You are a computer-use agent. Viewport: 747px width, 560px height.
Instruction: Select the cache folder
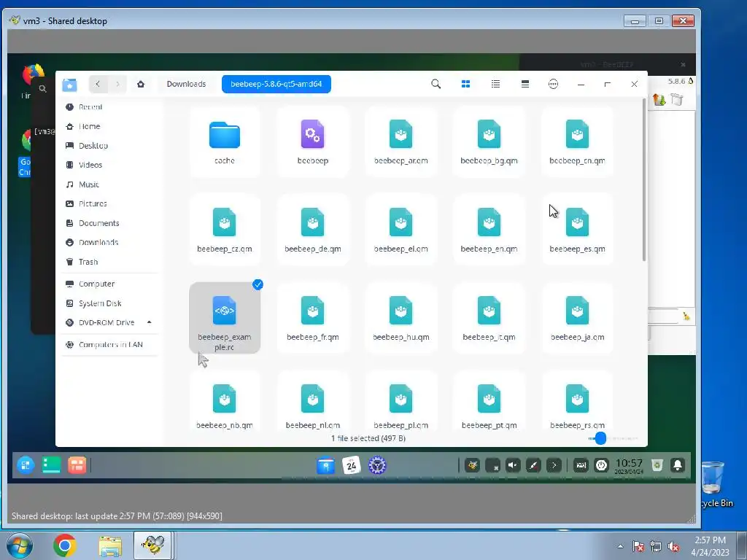[225, 142]
